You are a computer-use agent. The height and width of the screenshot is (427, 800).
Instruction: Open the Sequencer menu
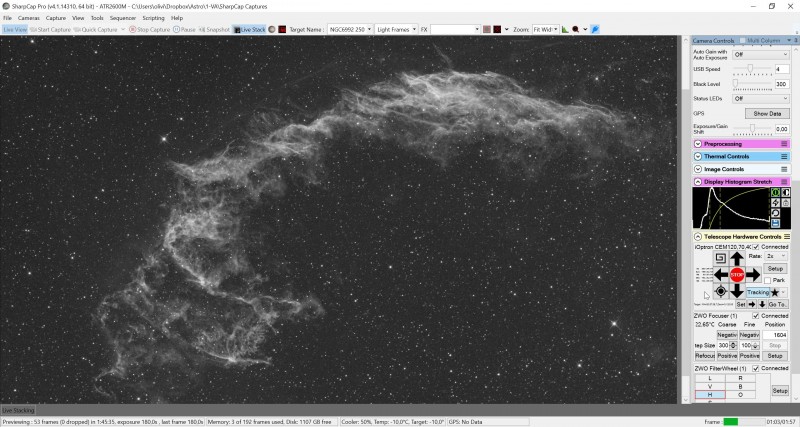click(x=123, y=18)
